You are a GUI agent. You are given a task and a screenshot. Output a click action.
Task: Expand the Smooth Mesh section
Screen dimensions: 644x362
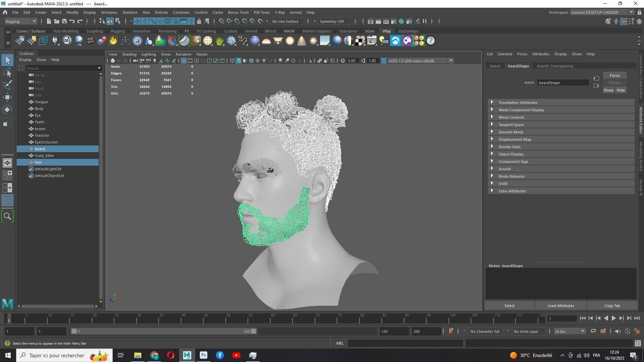[x=561, y=132]
